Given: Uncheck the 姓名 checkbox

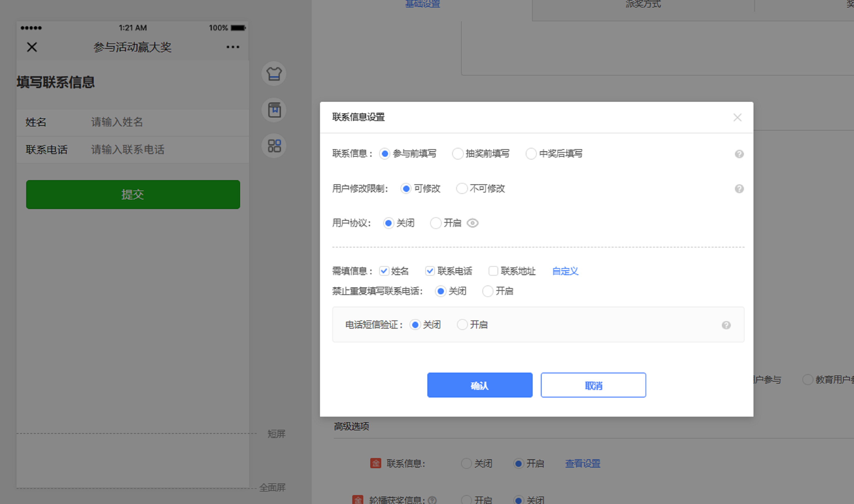Looking at the screenshot, I should pyautogui.click(x=384, y=271).
